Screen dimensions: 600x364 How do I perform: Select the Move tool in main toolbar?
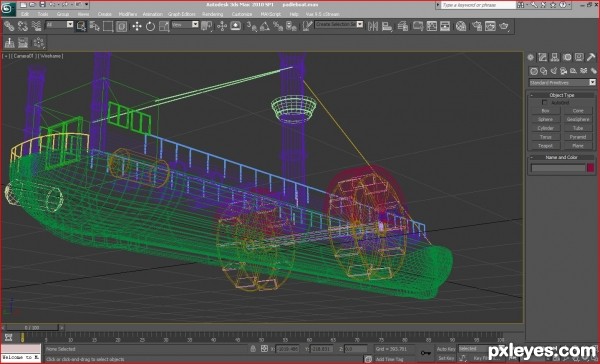[137, 26]
